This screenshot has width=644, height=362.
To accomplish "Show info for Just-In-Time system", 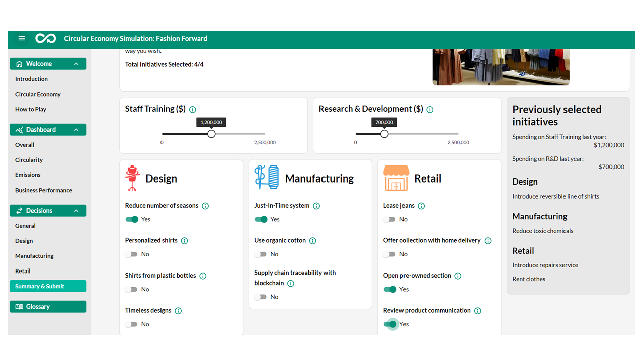I will tap(316, 206).
